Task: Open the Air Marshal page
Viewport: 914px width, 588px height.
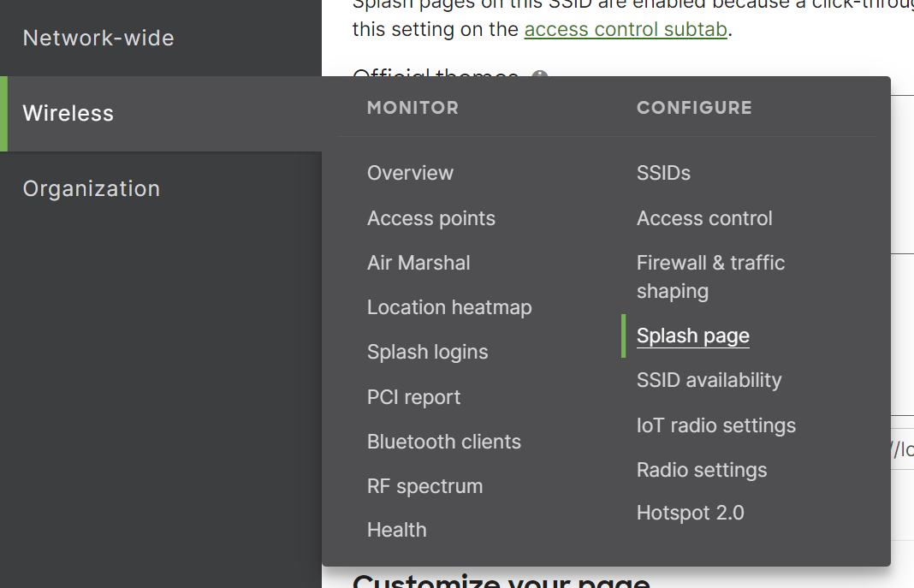Action: [x=418, y=263]
